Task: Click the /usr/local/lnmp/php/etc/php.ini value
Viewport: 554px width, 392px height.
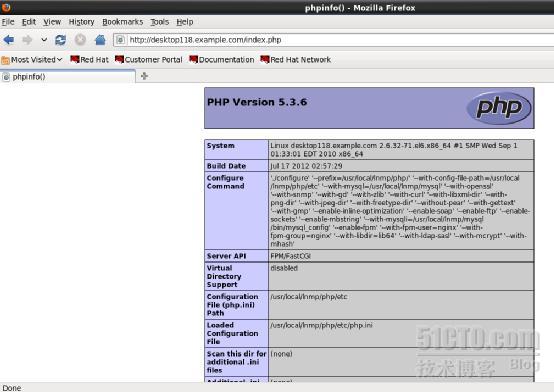Action: [321, 326]
